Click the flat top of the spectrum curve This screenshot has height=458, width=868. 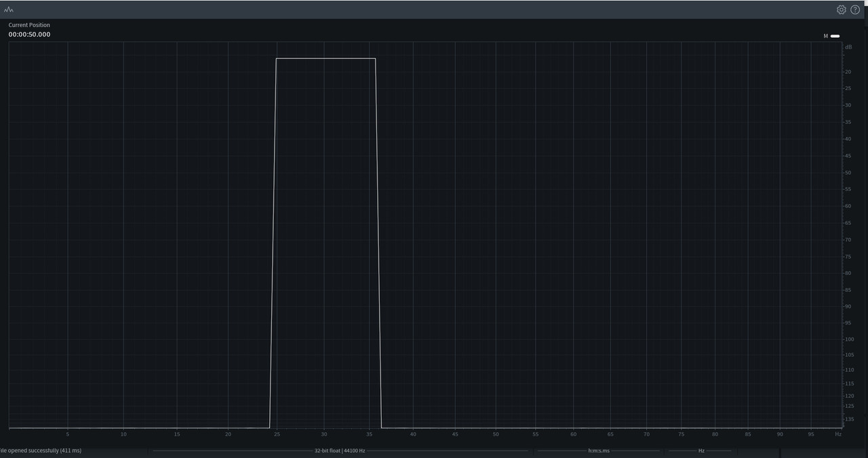pos(325,58)
